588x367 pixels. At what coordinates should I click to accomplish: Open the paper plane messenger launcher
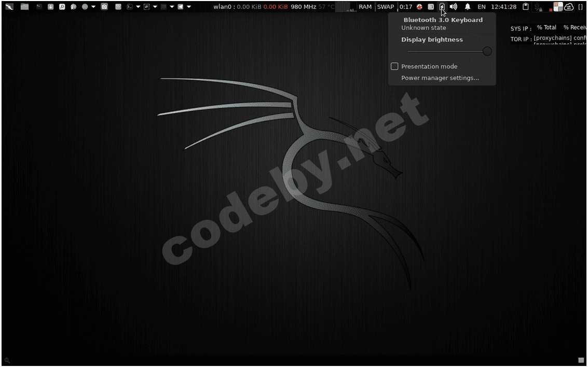tap(181, 7)
